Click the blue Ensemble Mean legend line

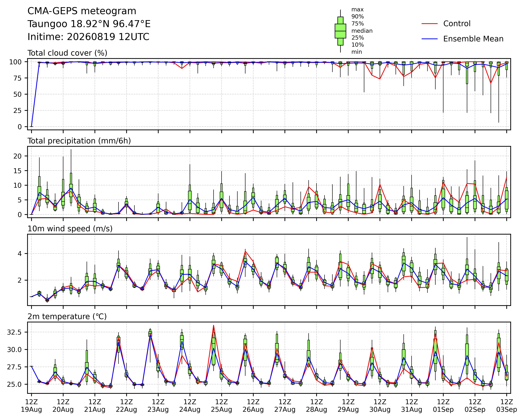[x=429, y=39]
